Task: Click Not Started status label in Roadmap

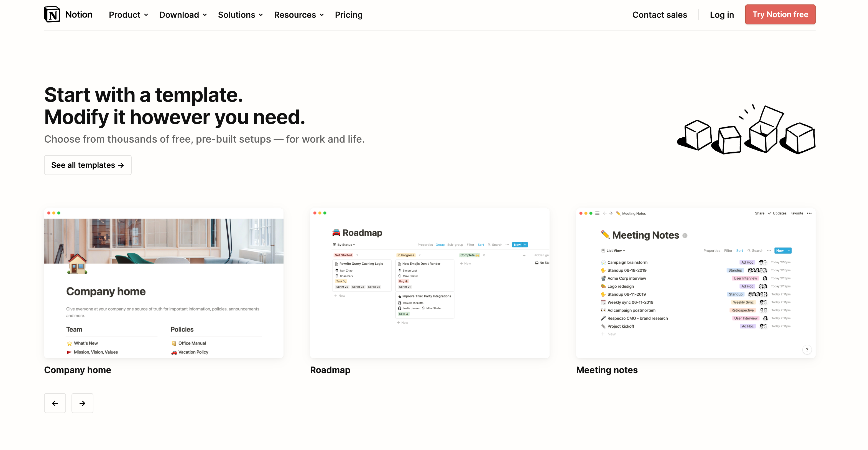Action: (x=343, y=255)
